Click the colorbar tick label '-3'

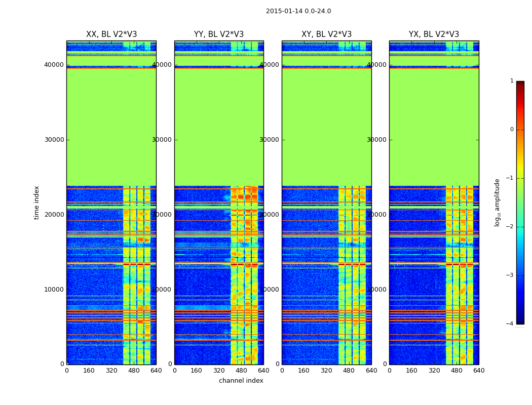coord(510,275)
